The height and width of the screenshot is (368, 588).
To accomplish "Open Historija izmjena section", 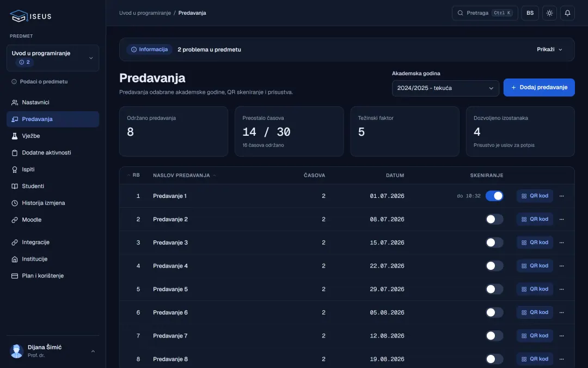I will point(53,203).
